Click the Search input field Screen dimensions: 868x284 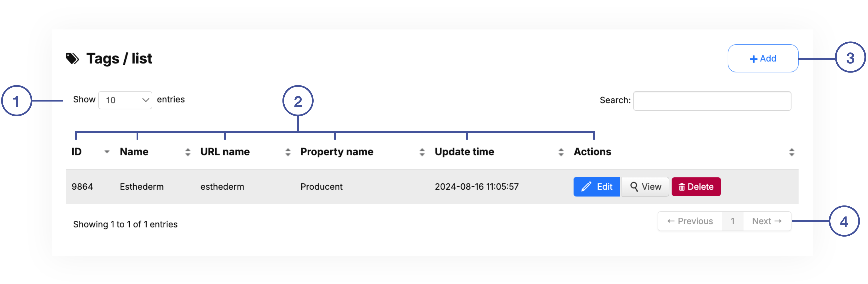click(x=712, y=101)
